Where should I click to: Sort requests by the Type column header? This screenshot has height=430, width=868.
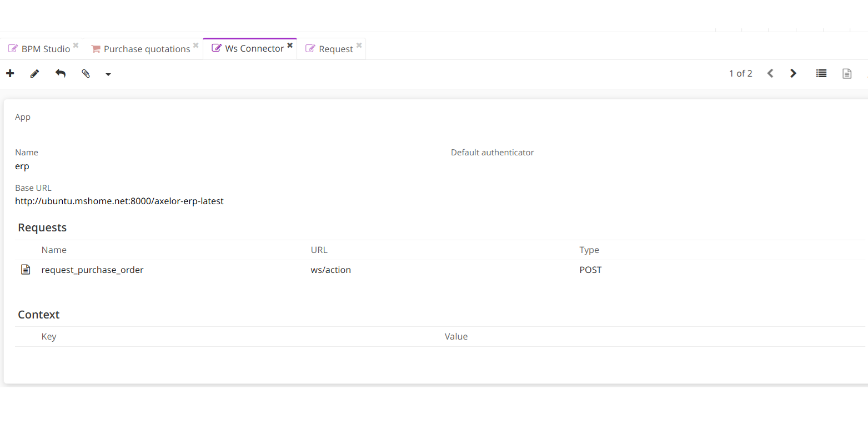click(x=589, y=250)
